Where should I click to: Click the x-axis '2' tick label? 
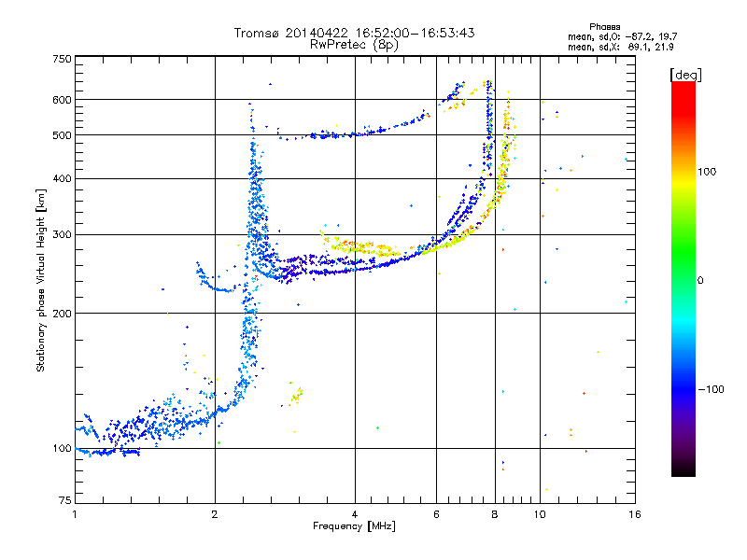pos(215,514)
